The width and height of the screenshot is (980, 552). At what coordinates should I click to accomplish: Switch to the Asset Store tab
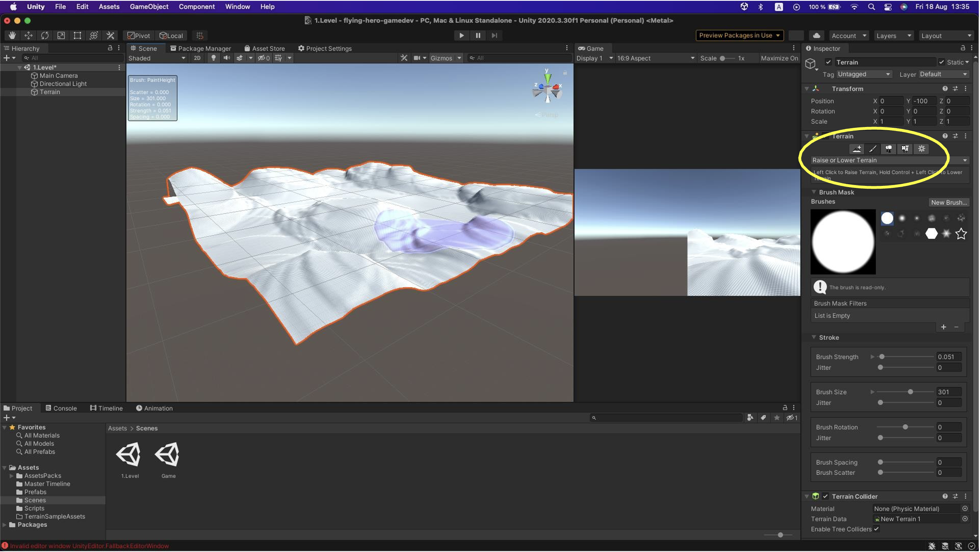[264, 48]
